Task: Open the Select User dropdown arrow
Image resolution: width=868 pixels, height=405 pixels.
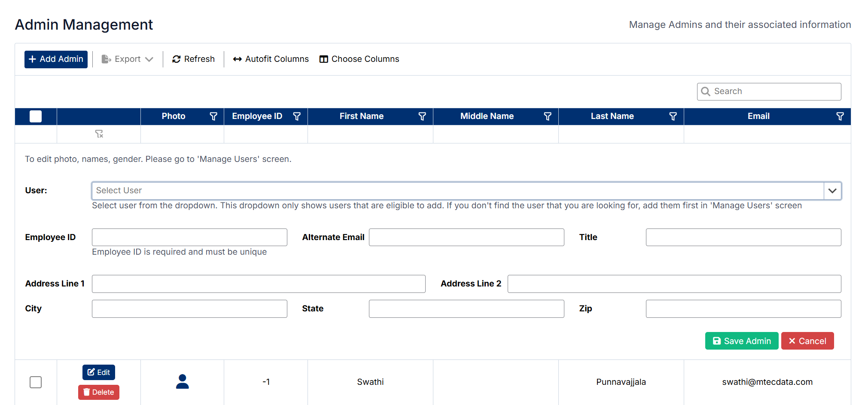Action: pyautogui.click(x=832, y=191)
